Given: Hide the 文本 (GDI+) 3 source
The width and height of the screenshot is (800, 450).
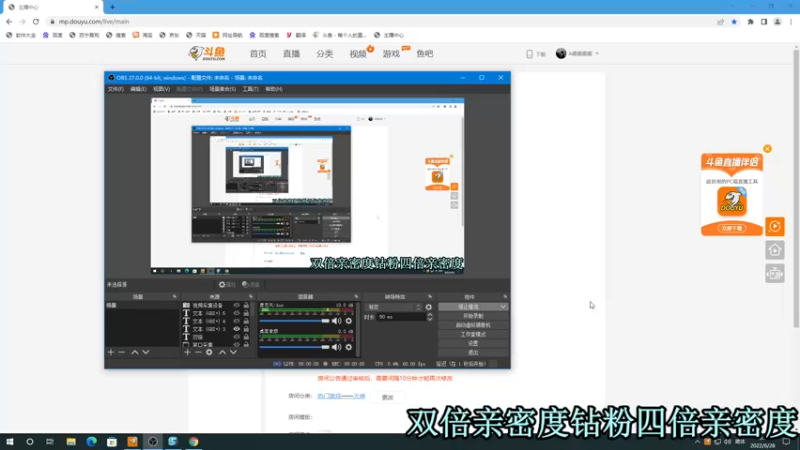Looking at the screenshot, I should [236, 329].
